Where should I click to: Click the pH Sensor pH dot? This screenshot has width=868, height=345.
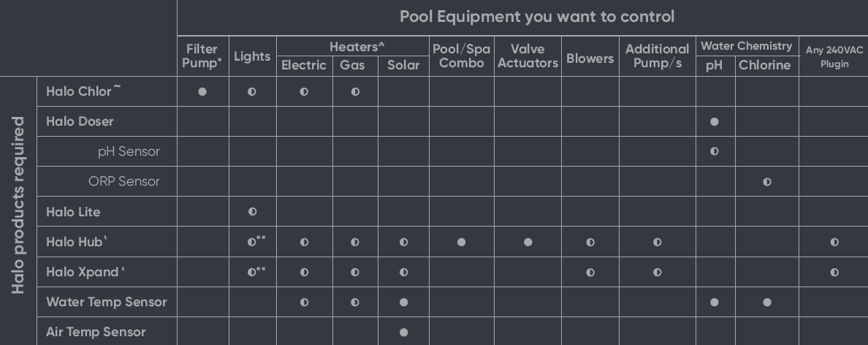point(715,152)
